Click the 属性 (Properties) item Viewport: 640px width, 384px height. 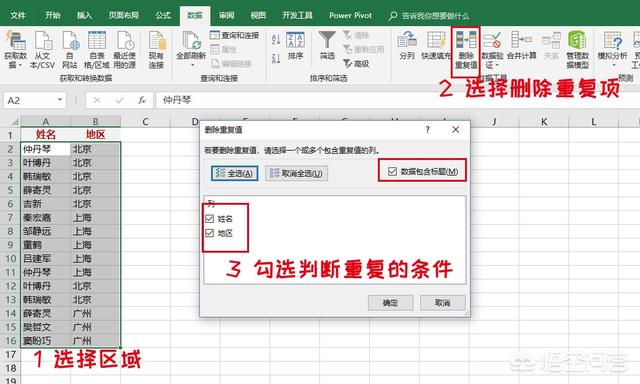[x=223, y=49]
